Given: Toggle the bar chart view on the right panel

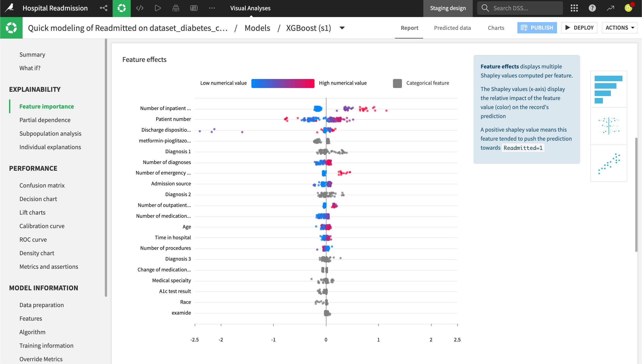Looking at the screenshot, I should 609,89.
